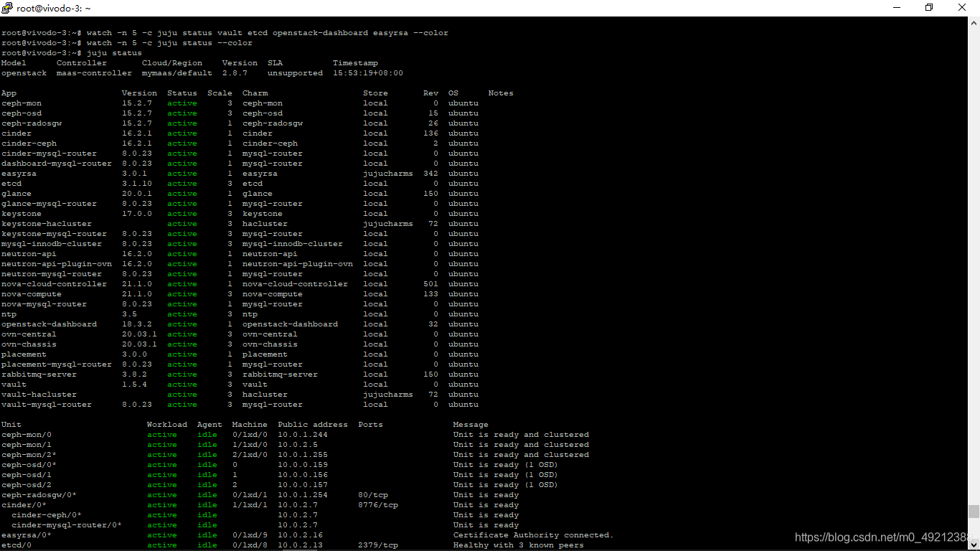Click version '20.0.1' of glance
The width and height of the screenshot is (980, 551).
137,194
